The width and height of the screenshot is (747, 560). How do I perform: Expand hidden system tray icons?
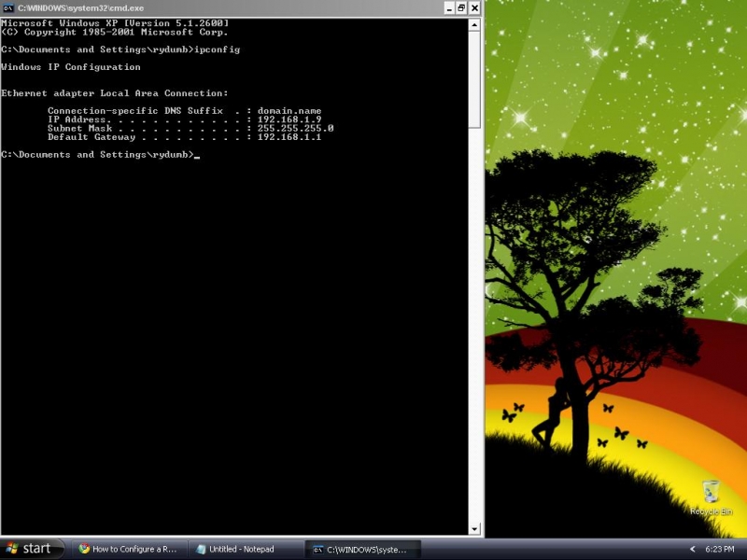coord(692,549)
